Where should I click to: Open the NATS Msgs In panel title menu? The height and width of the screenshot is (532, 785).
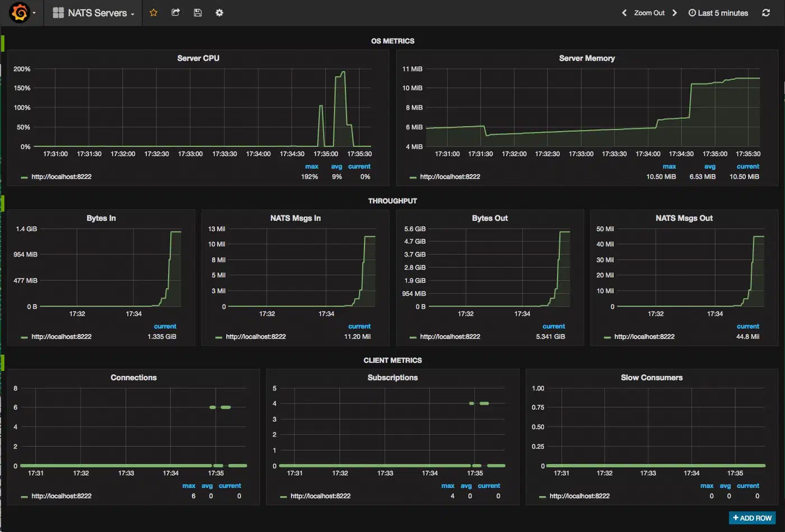coord(295,218)
